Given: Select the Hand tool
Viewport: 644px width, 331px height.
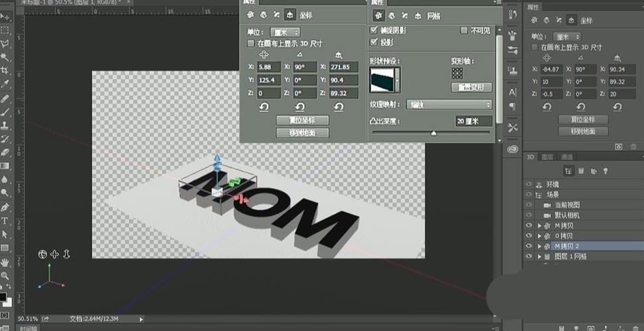Looking at the screenshot, I should coord(5,262).
